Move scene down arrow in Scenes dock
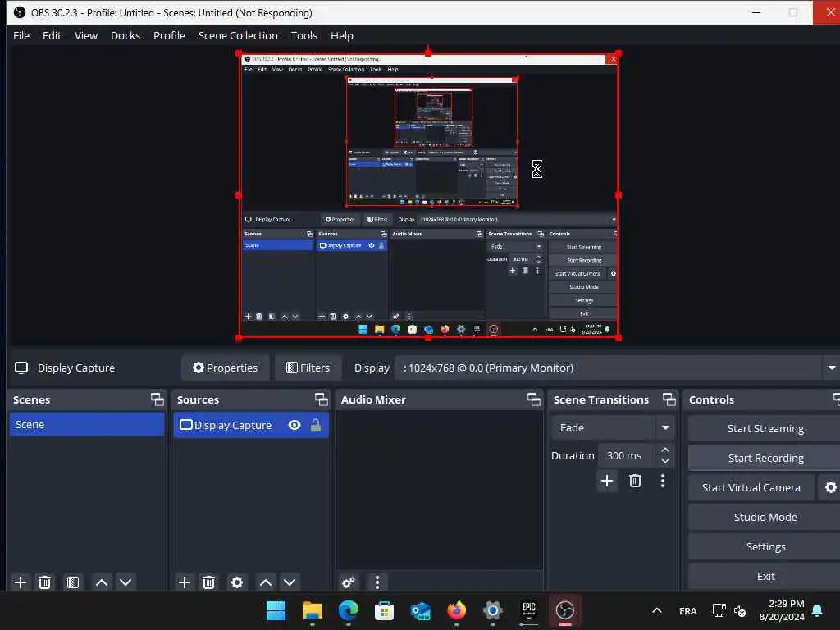 [x=126, y=582]
